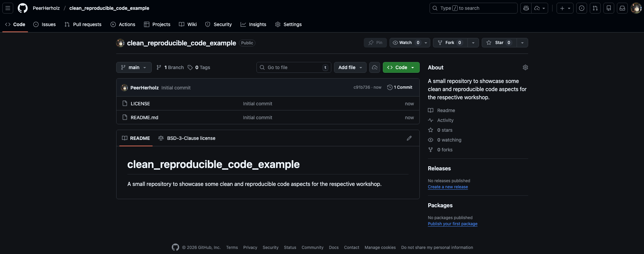Switch to the Issues tab
This screenshot has width=644, height=254.
[44, 24]
